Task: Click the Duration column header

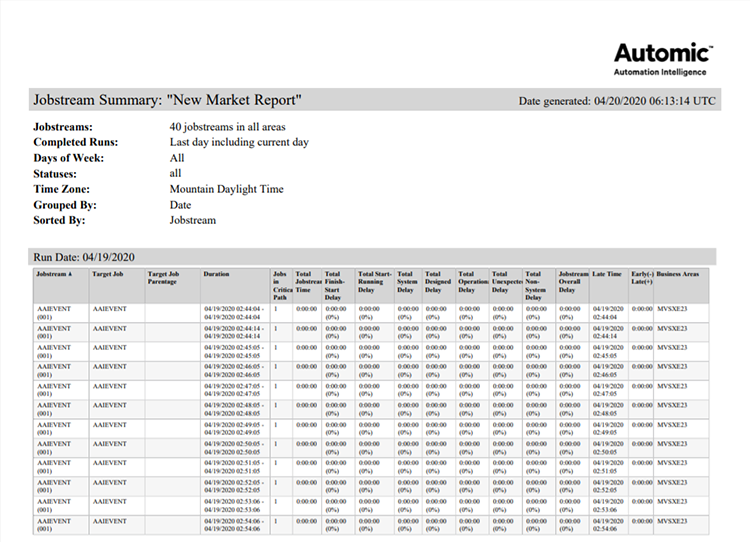Action: 216,274
